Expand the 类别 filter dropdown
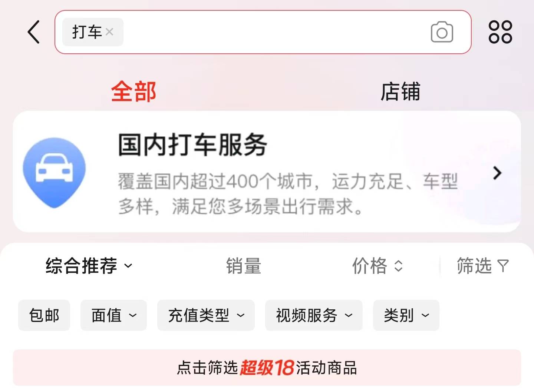This screenshot has width=534, height=392. pyautogui.click(x=406, y=315)
